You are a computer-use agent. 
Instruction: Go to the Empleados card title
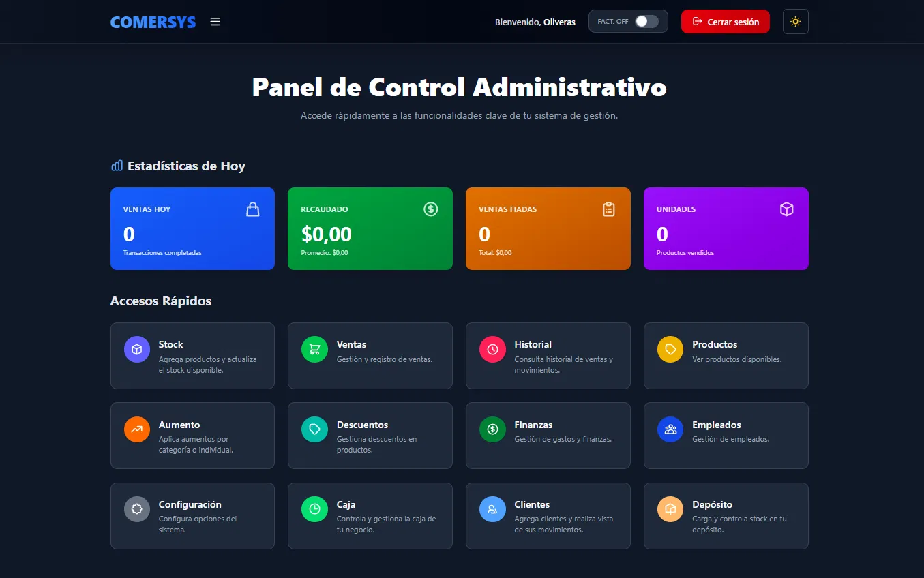[716, 425]
